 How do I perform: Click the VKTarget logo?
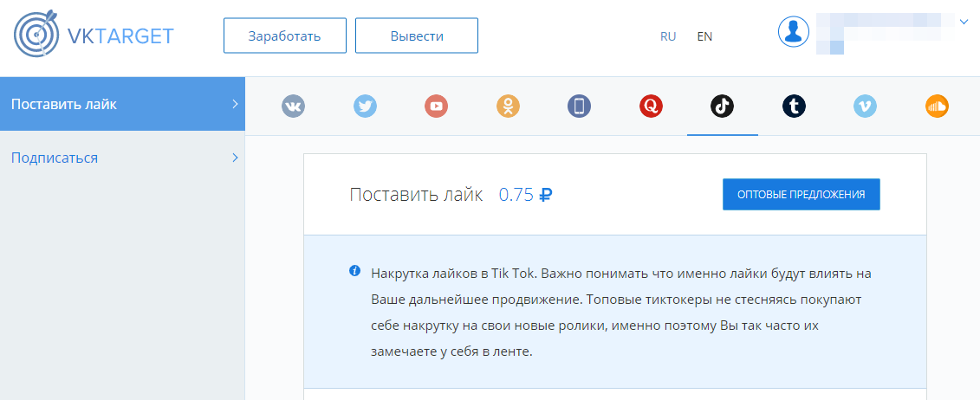click(x=94, y=36)
